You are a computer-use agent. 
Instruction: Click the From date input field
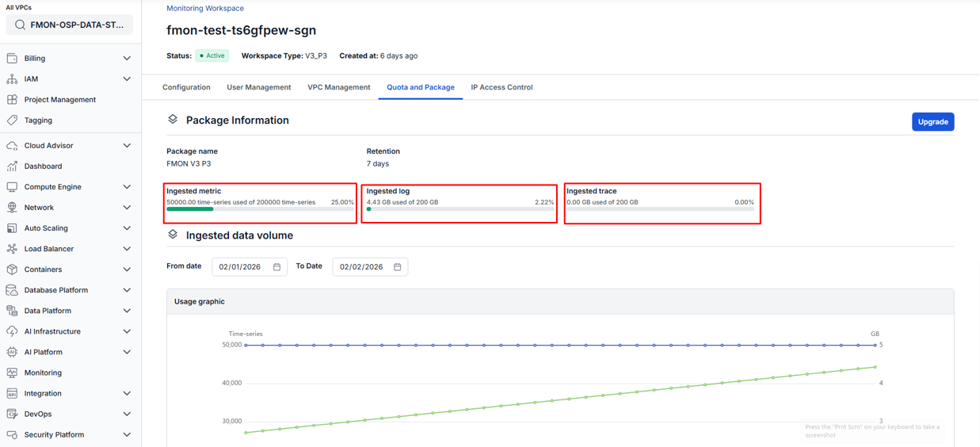[240, 267]
